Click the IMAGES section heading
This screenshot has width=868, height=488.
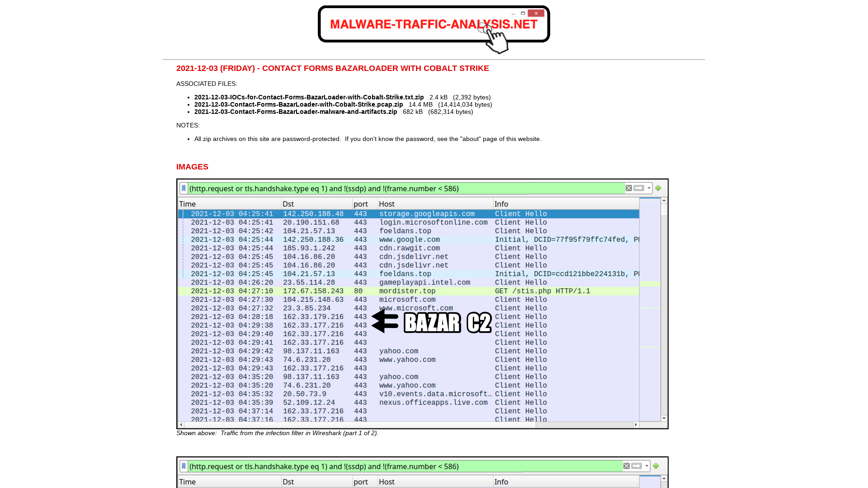coord(192,167)
